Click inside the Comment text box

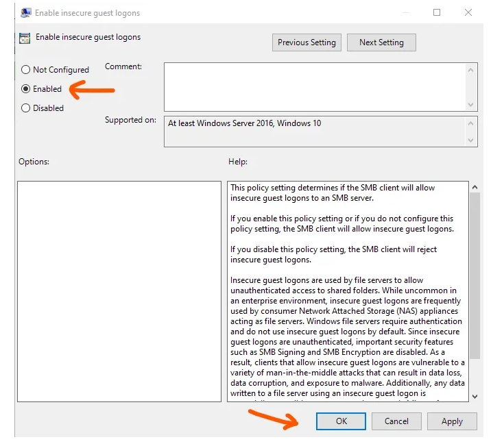click(314, 86)
